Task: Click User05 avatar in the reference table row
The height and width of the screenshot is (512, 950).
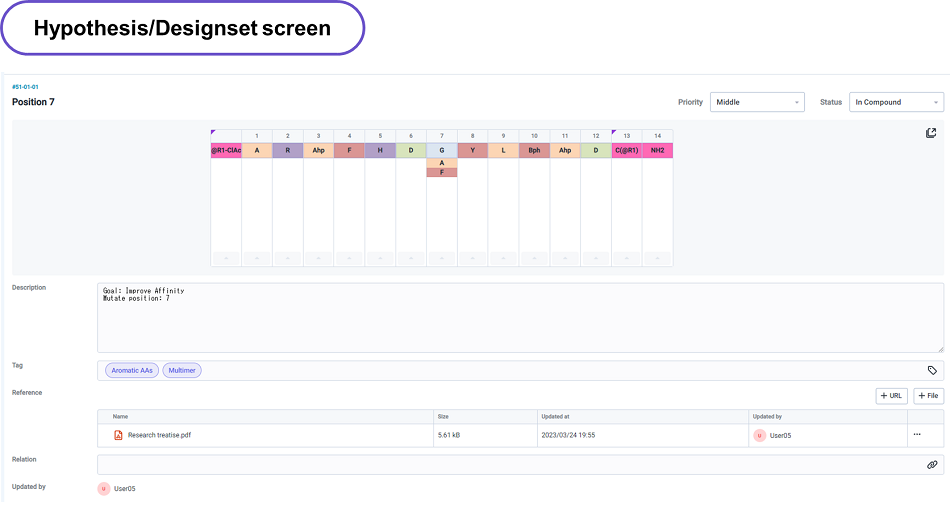Action: [x=759, y=435]
